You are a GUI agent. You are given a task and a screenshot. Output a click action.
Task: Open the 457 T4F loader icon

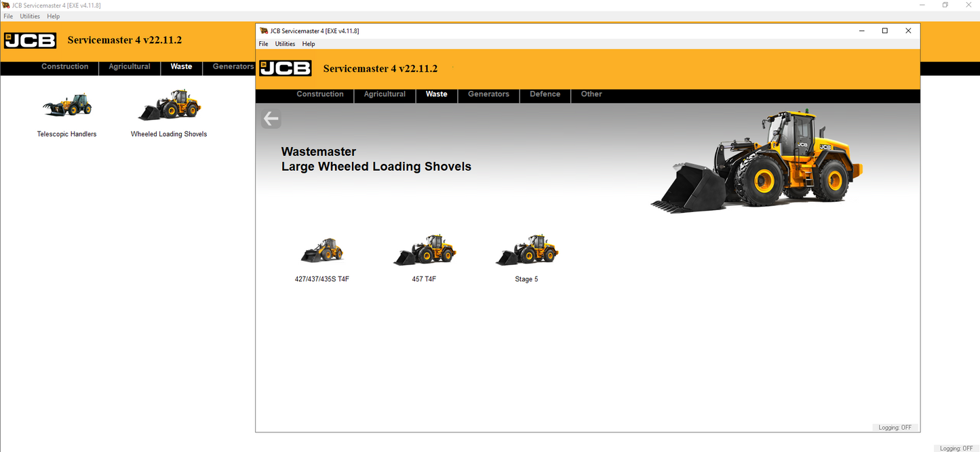pos(425,250)
